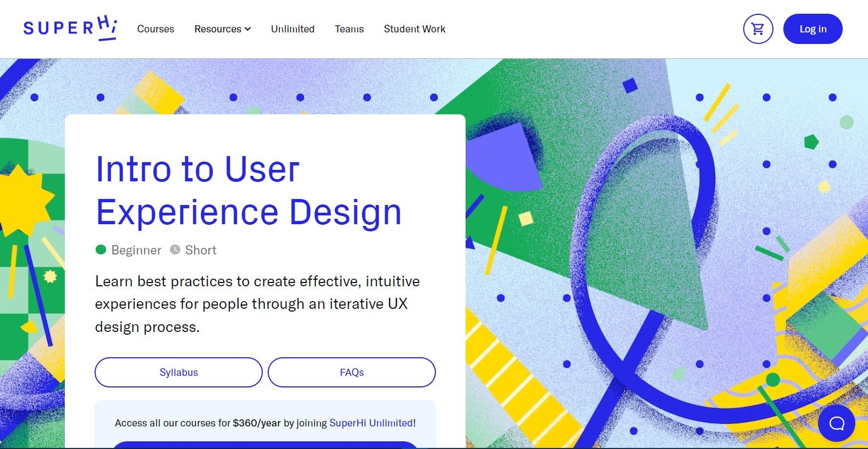Click the clock icon beside Short

(x=175, y=250)
